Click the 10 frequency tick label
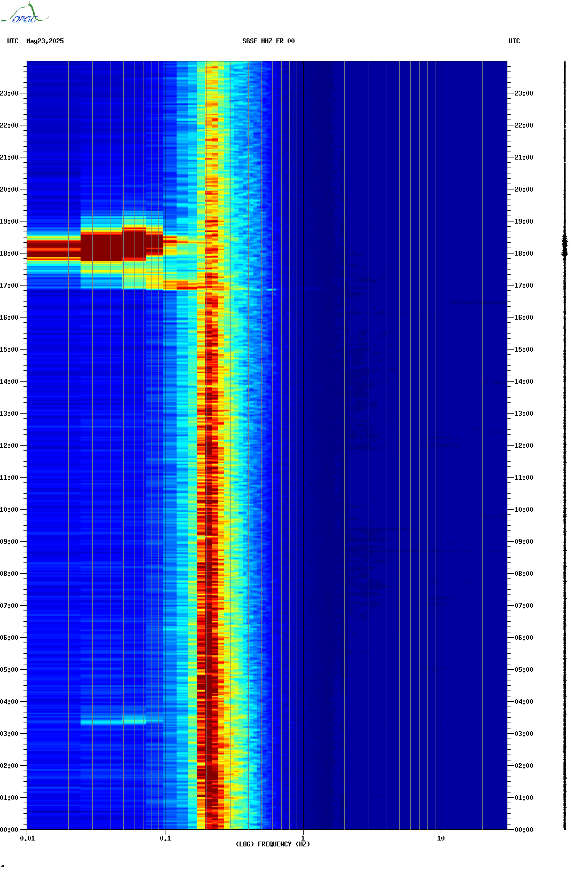This screenshot has height=872, width=588. point(441,838)
